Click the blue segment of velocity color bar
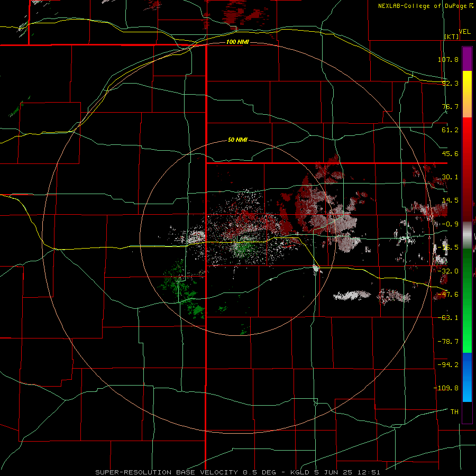Viewport: 476px width, 476px height. [467, 377]
